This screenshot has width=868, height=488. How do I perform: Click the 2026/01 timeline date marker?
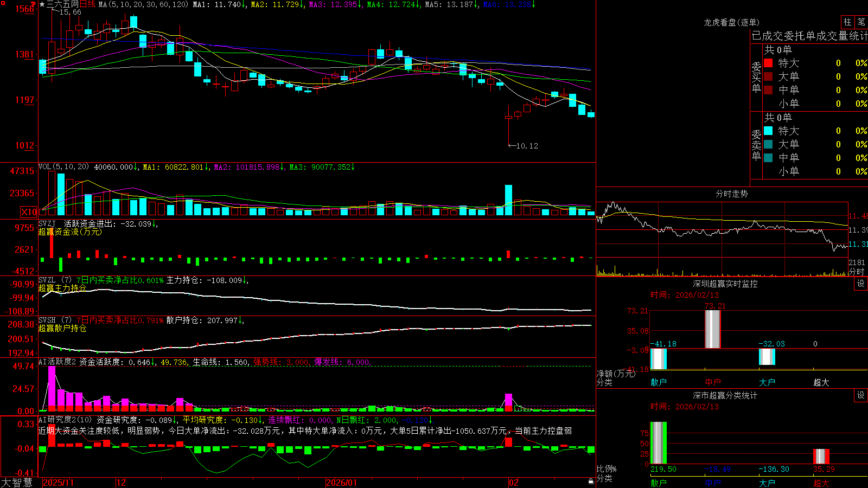pos(342,483)
